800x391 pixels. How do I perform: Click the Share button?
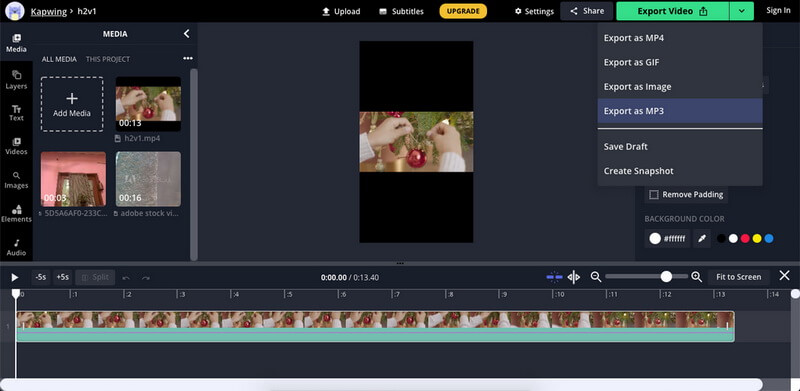tap(587, 11)
